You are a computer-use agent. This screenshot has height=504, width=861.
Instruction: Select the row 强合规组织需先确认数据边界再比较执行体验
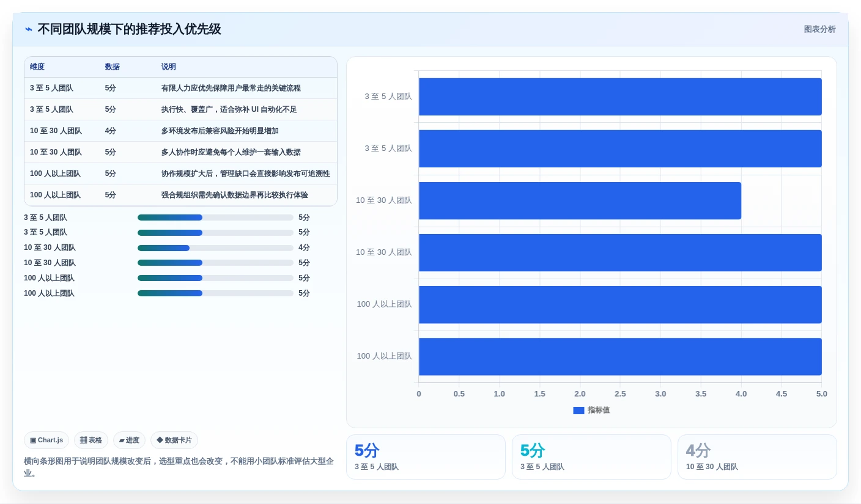coord(180,195)
